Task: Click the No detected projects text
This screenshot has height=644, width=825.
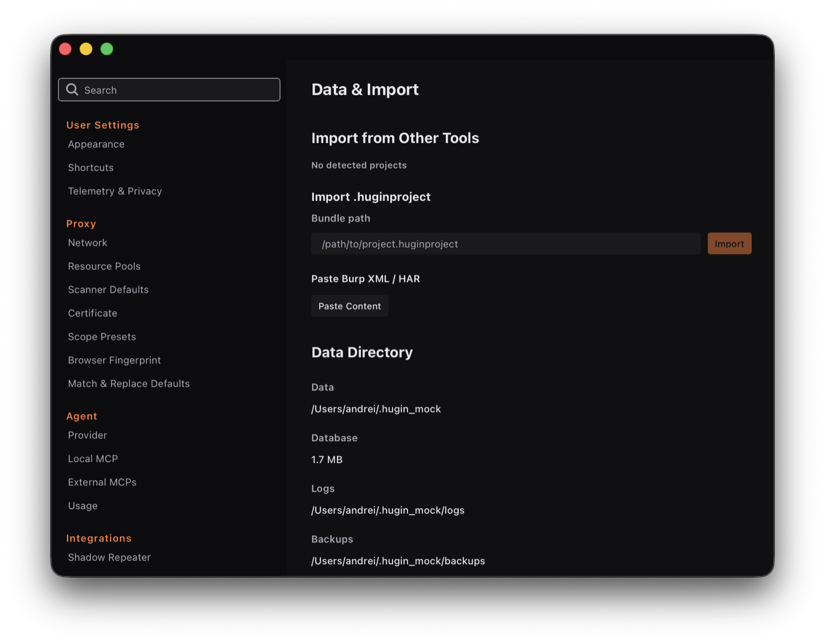Action: 359,165
